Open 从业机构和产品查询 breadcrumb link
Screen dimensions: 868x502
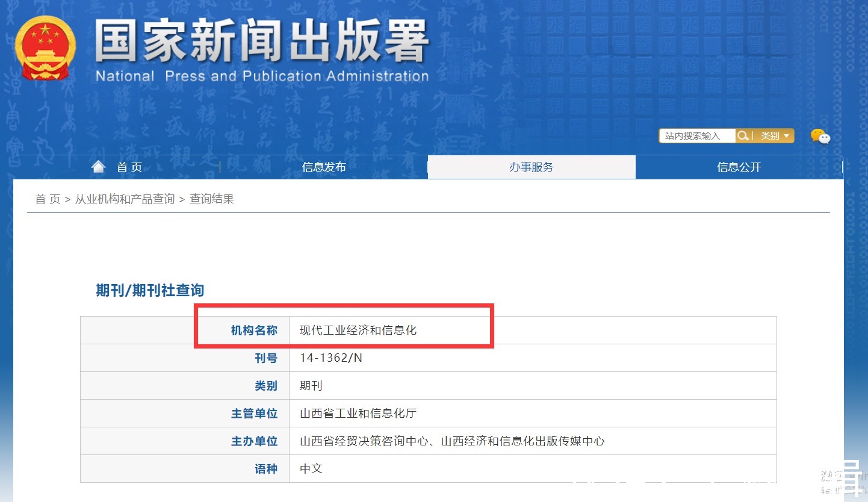(x=125, y=199)
